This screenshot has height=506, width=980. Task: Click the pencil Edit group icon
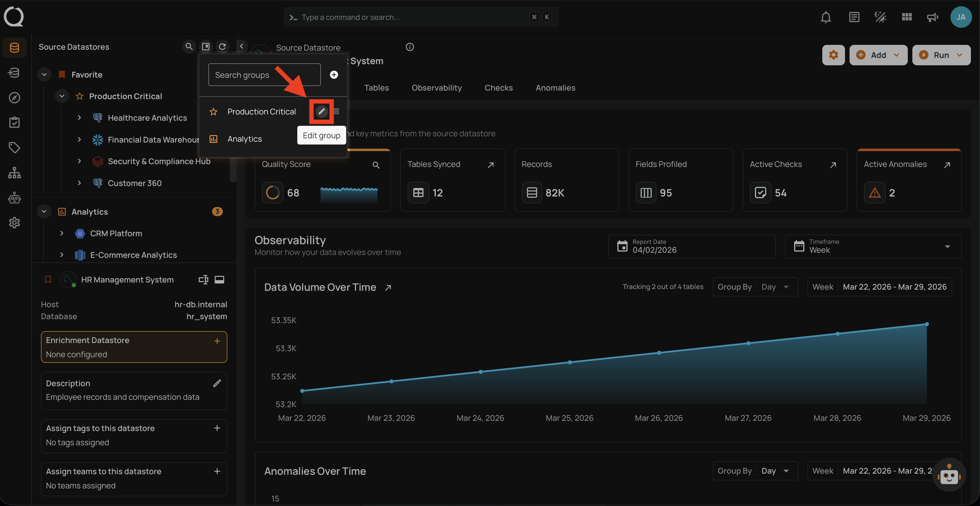321,111
